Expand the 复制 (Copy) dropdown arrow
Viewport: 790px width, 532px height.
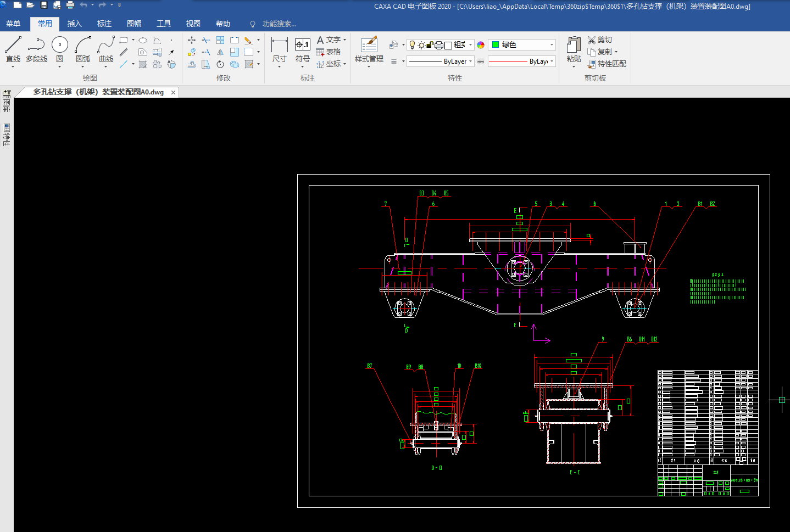pyautogui.click(x=616, y=52)
